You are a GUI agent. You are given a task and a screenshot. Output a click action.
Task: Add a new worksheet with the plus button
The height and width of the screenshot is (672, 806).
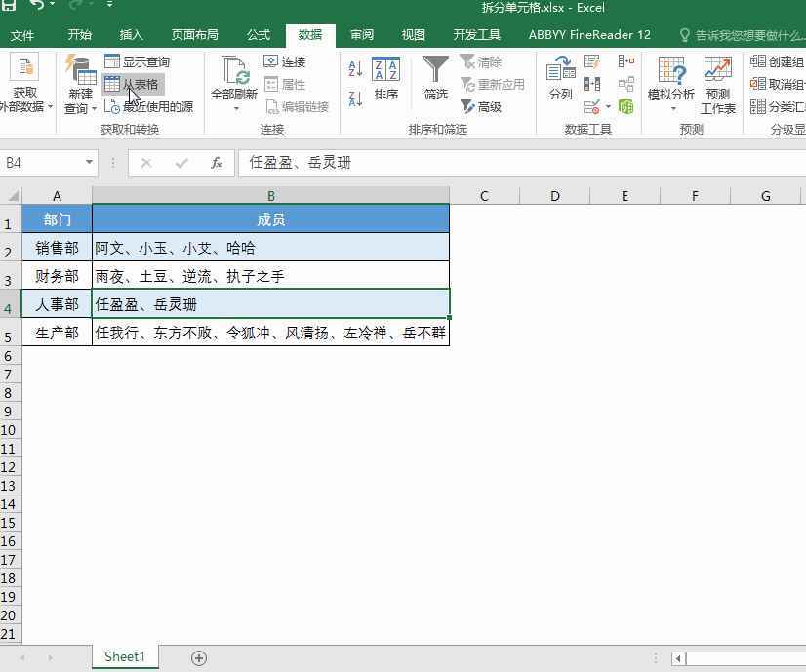tap(198, 657)
